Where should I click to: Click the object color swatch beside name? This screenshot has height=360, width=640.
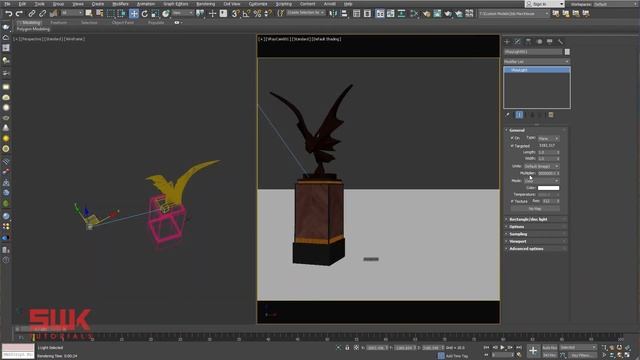tap(567, 52)
